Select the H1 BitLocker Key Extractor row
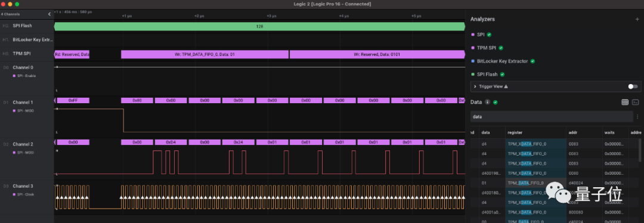Viewport: 644px width, 223px height. tap(27, 39)
